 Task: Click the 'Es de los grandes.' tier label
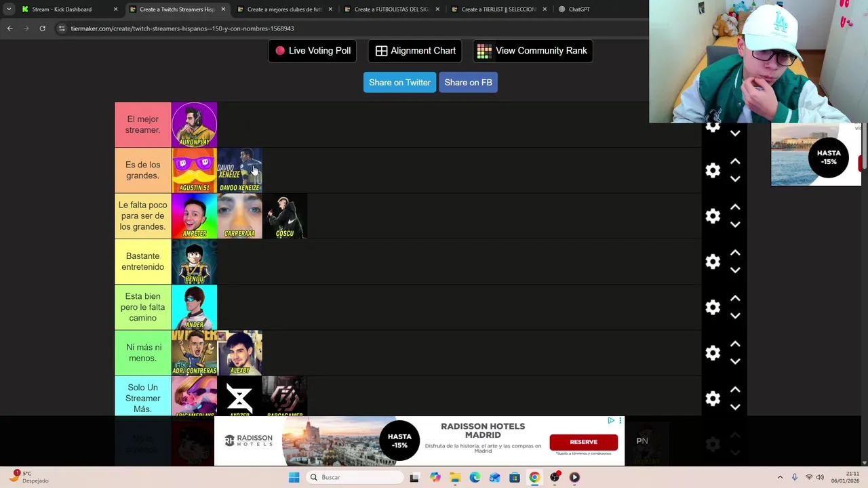pos(143,170)
